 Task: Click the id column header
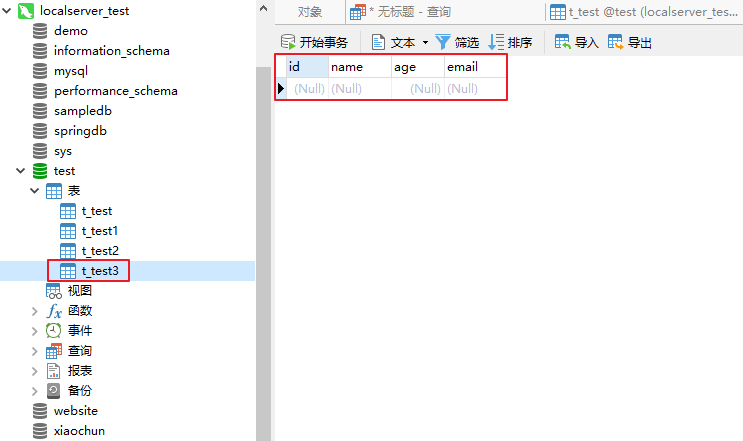coord(307,67)
